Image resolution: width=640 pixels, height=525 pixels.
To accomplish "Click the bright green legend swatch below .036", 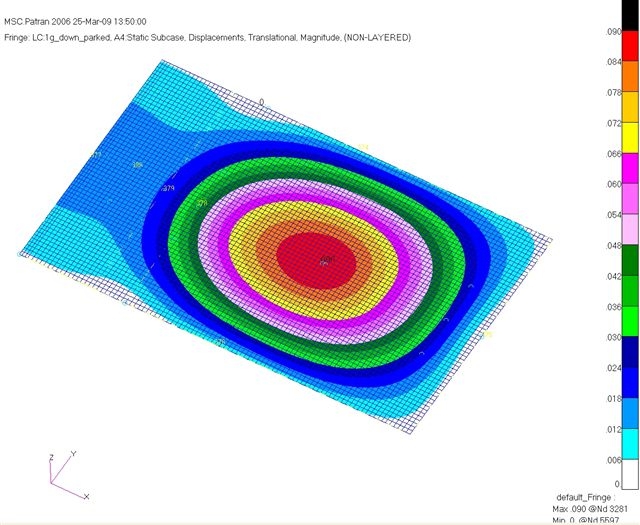I will pos(630,321).
